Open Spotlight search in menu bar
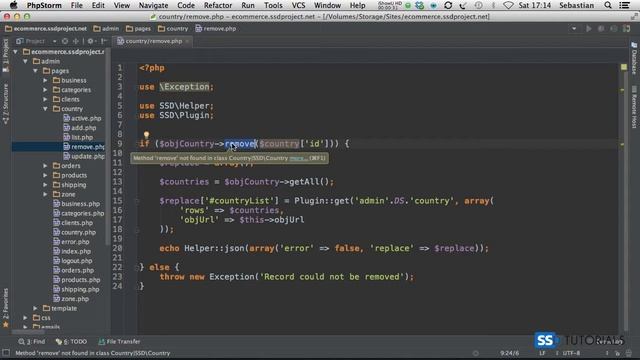 click(x=608, y=5)
